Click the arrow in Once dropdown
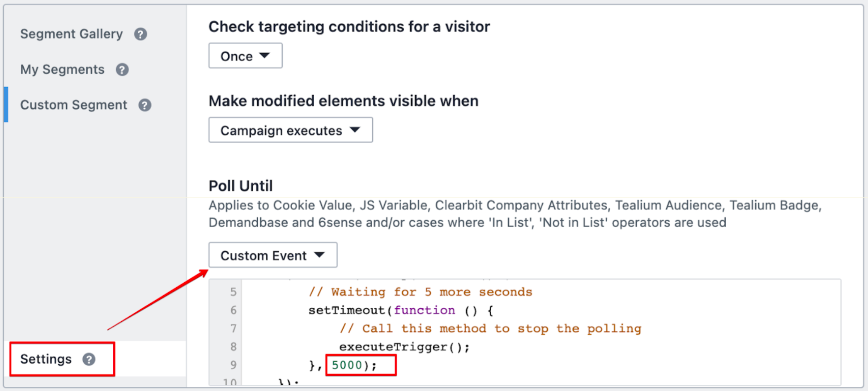Image resolution: width=868 pixels, height=391 pixels. (x=264, y=55)
